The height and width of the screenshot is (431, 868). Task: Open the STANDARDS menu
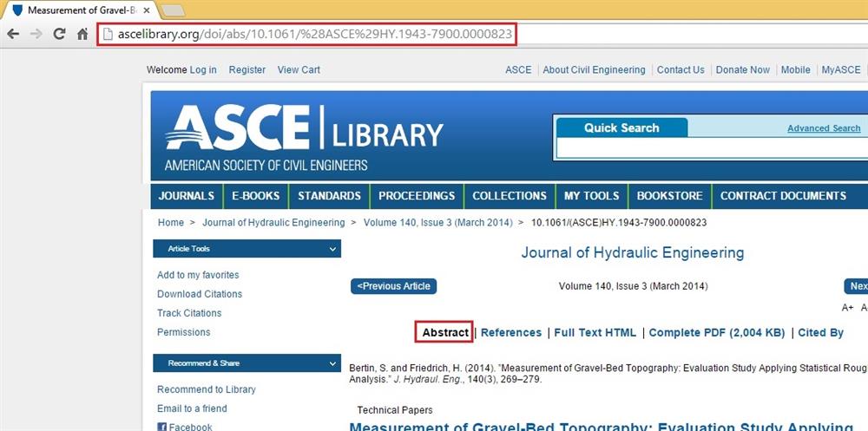click(x=329, y=196)
